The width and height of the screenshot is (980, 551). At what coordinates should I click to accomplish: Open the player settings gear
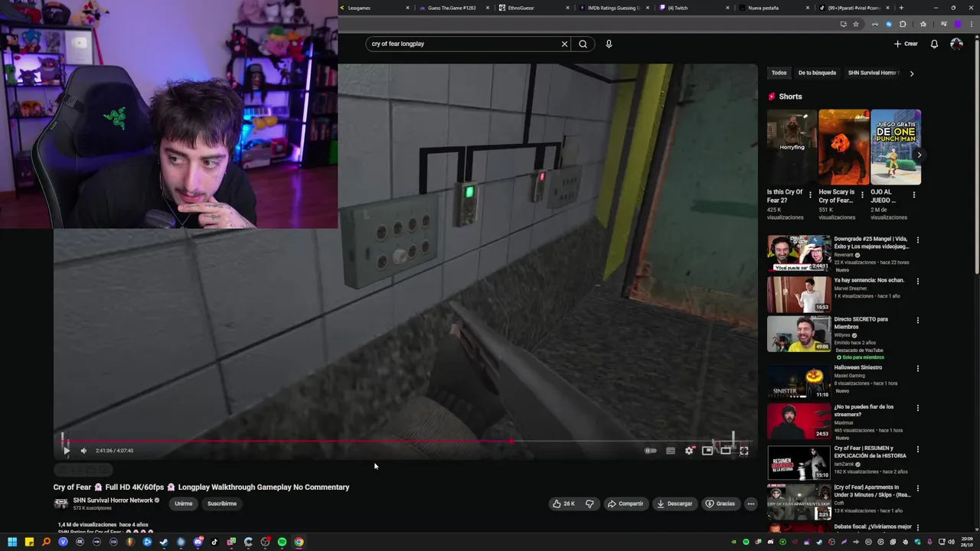689,451
